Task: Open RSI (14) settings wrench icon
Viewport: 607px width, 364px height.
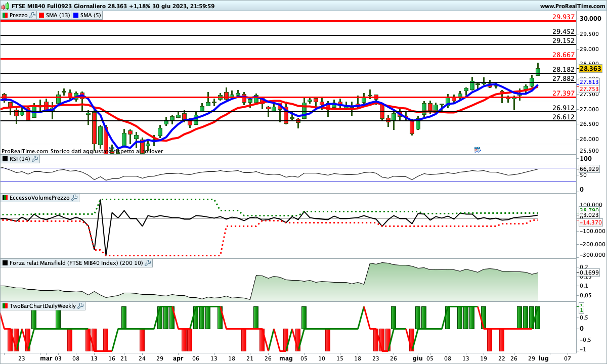Action: click(x=35, y=159)
